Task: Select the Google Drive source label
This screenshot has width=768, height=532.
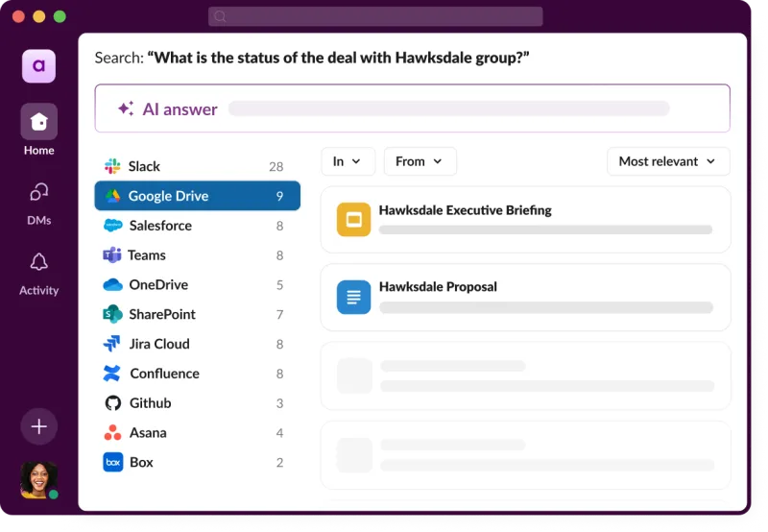Action: (x=169, y=196)
